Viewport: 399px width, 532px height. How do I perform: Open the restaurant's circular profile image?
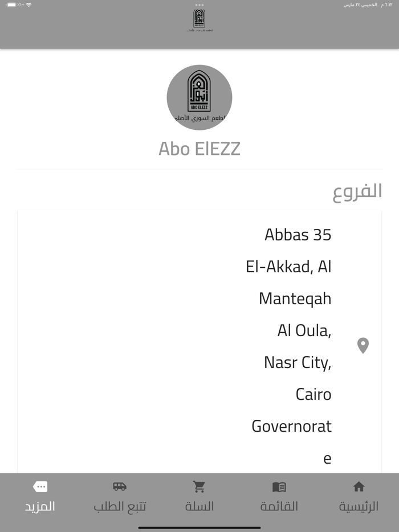tap(199, 98)
